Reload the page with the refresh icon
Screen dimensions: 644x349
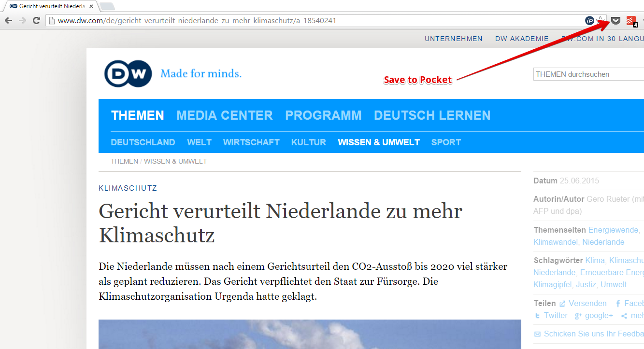[x=36, y=21]
